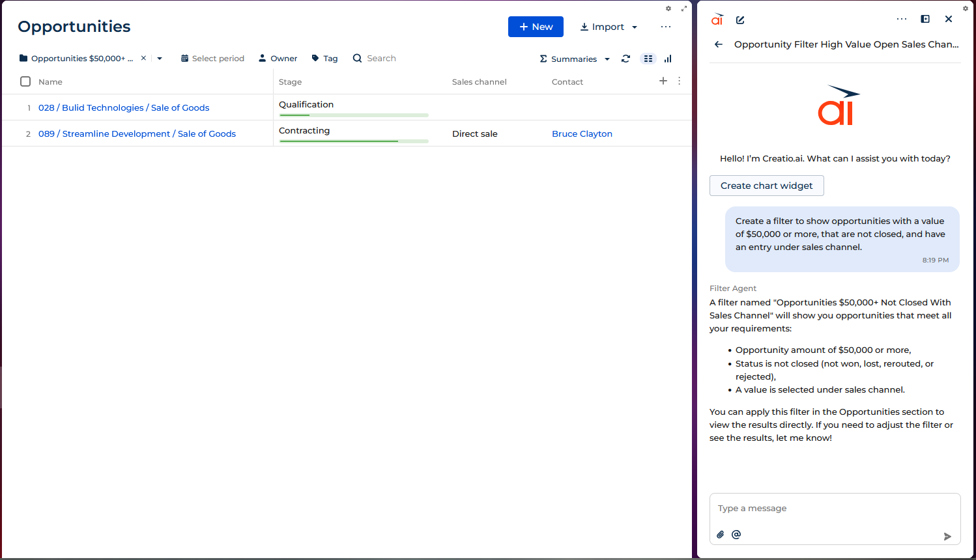Click the plus icon to add column

[663, 81]
